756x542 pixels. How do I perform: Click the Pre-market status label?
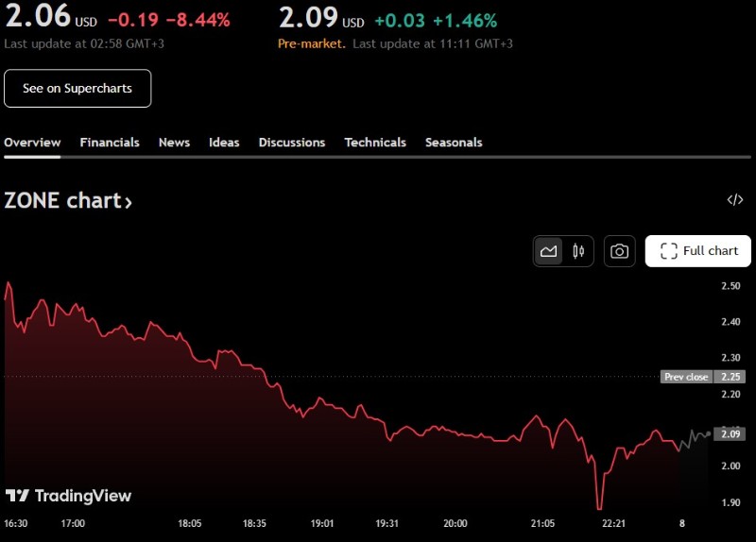pyautogui.click(x=311, y=43)
